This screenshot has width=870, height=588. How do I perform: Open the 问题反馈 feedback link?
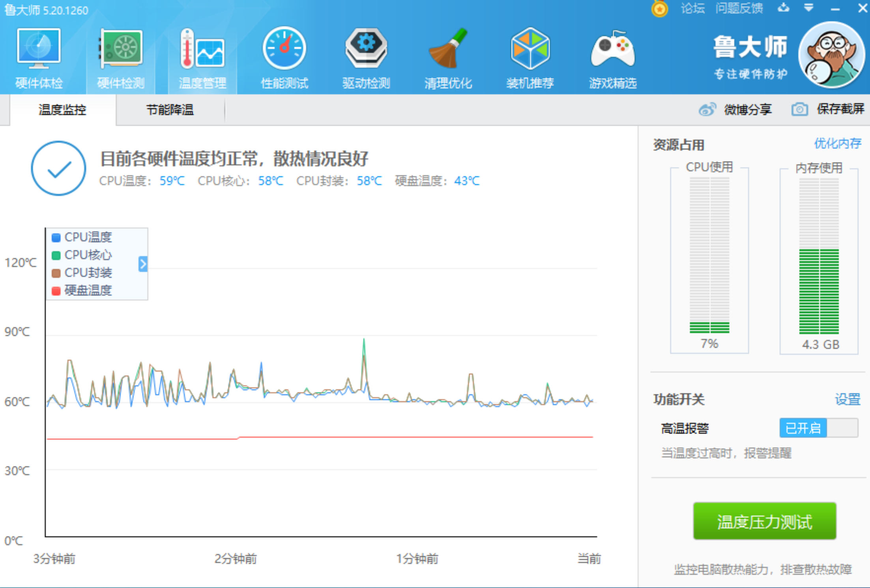point(739,8)
